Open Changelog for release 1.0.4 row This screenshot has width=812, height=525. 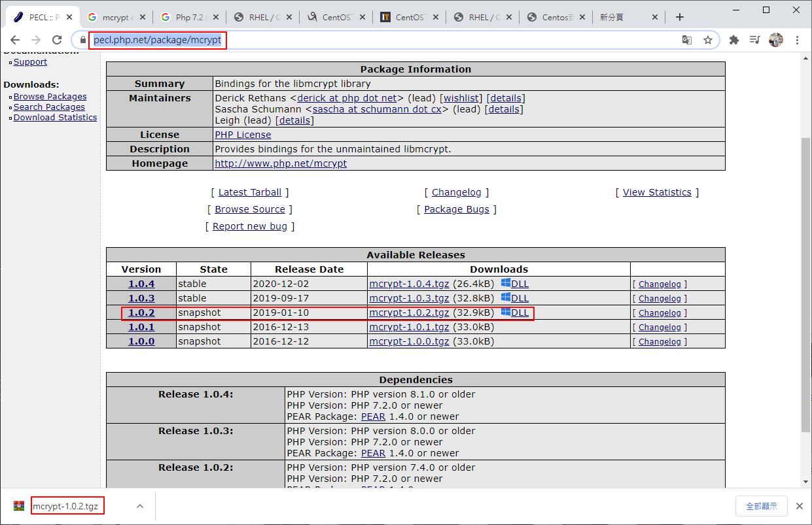pos(660,284)
